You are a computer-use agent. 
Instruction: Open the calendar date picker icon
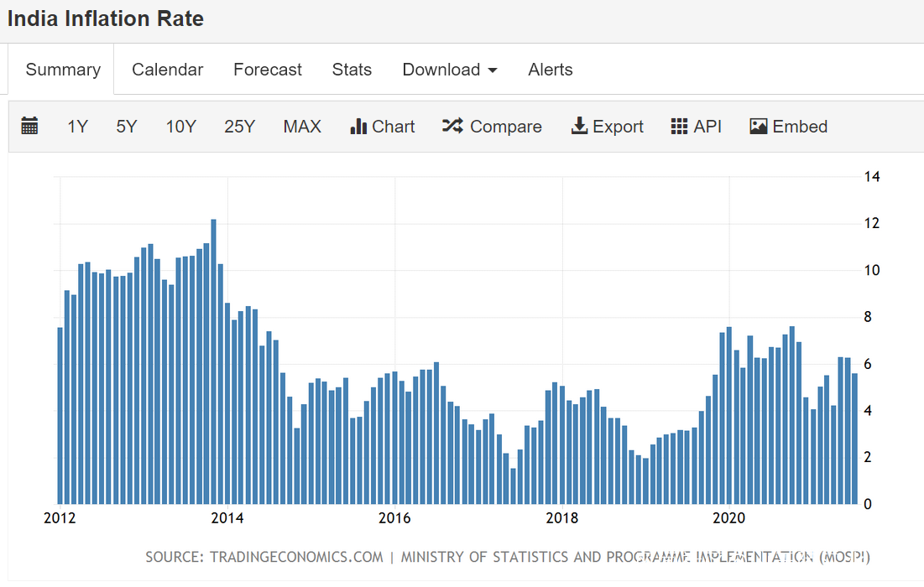click(29, 127)
